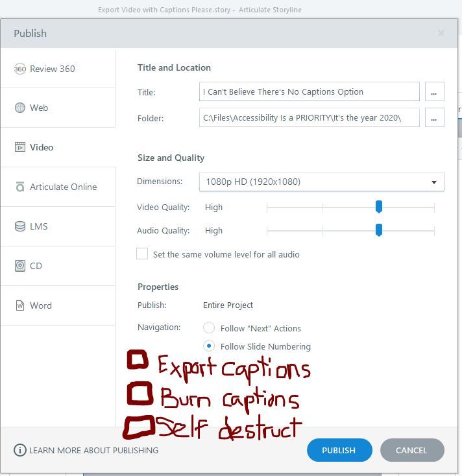Click into the Title text field
The height and width of the screenshot is (476, 462).
click(x=310, y=91)
